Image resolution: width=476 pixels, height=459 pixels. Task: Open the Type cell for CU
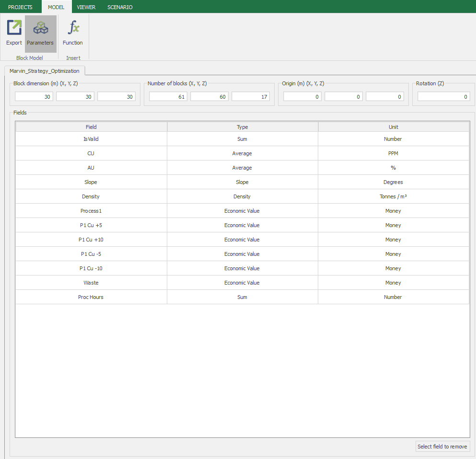pyautogui.click(x=242, y=153)
